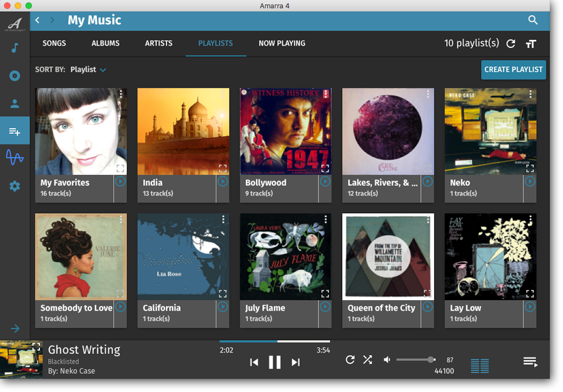Play the My Favorites playlist
This screenshot has height=392, width=563.
click(x=120, y=182)
